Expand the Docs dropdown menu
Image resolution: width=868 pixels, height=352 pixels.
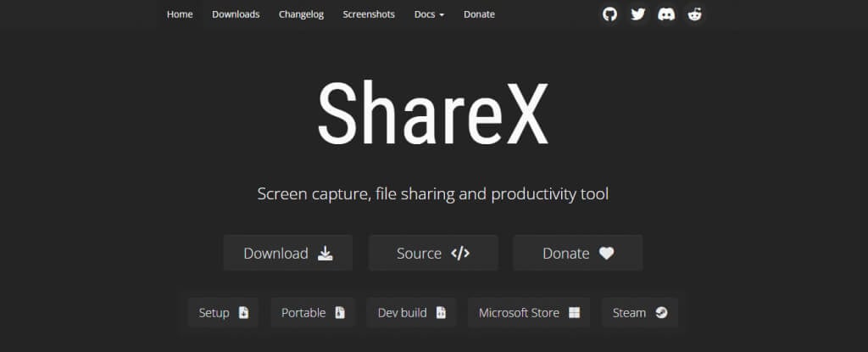click(x=429, y=14)
